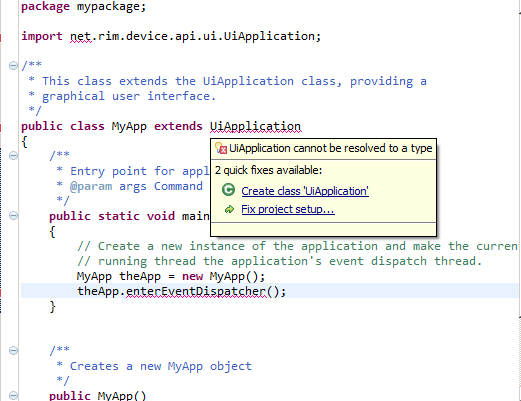The width and height of the screenshot is (521, 401).
Task: Click error marker beside class declaration line
Action: (x=1, y=127)
